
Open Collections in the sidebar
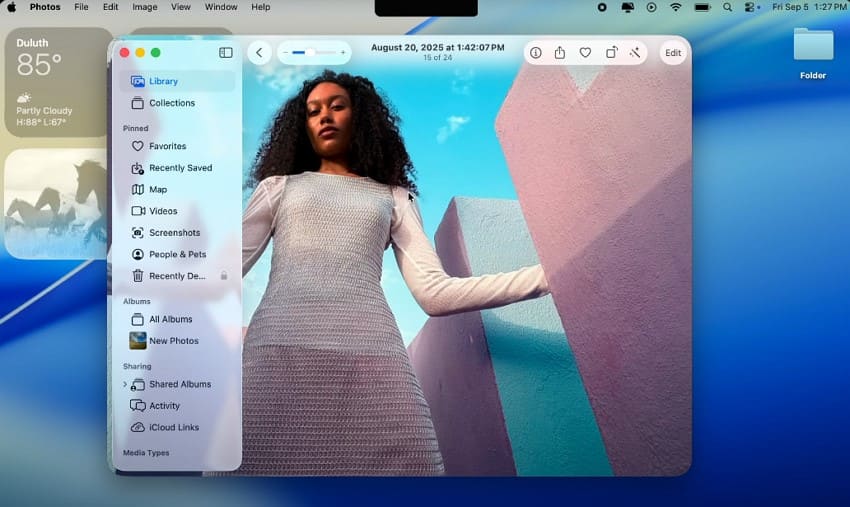[177, 102]
